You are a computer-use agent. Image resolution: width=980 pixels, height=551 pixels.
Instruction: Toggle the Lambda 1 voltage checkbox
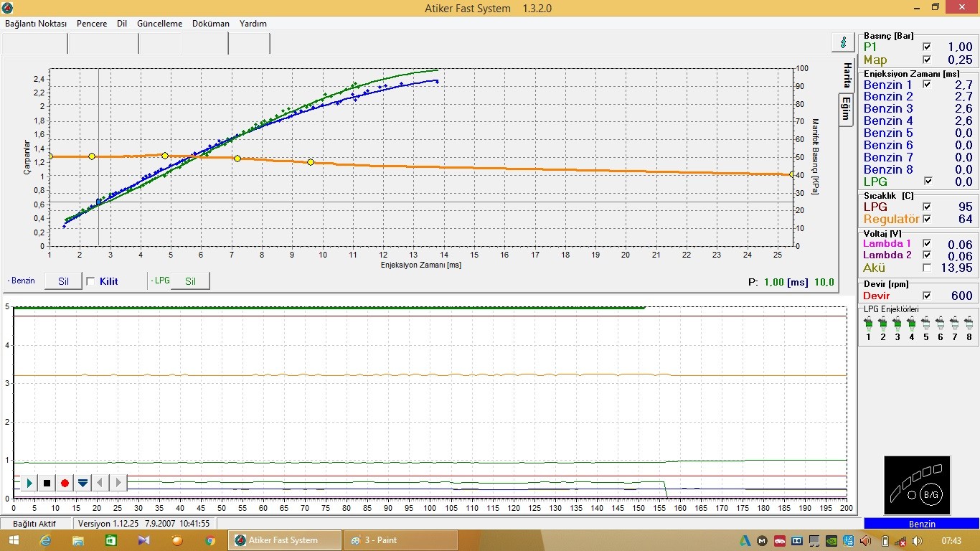coord(927,244)
